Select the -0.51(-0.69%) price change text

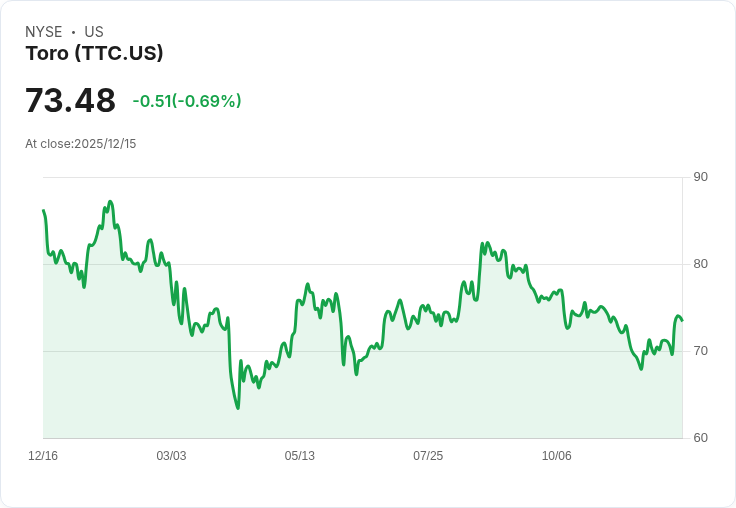click(x=187, y=101)
